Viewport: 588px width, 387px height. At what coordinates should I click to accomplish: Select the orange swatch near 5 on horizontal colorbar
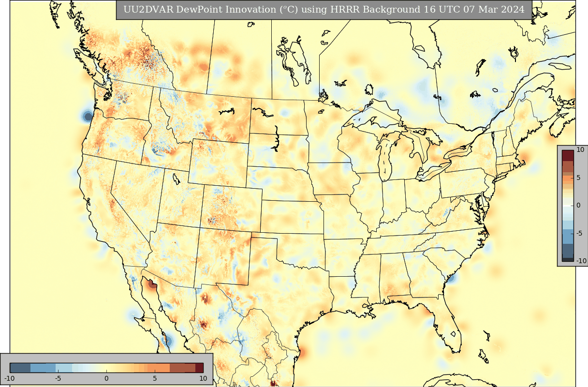pos(159,368)
